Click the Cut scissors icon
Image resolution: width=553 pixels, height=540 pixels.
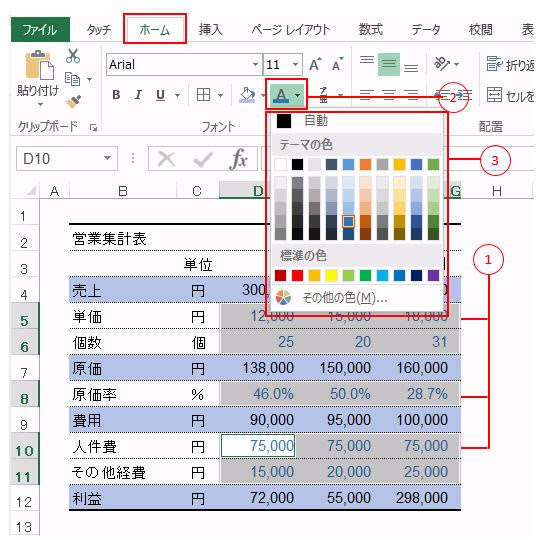pos(73,56)
